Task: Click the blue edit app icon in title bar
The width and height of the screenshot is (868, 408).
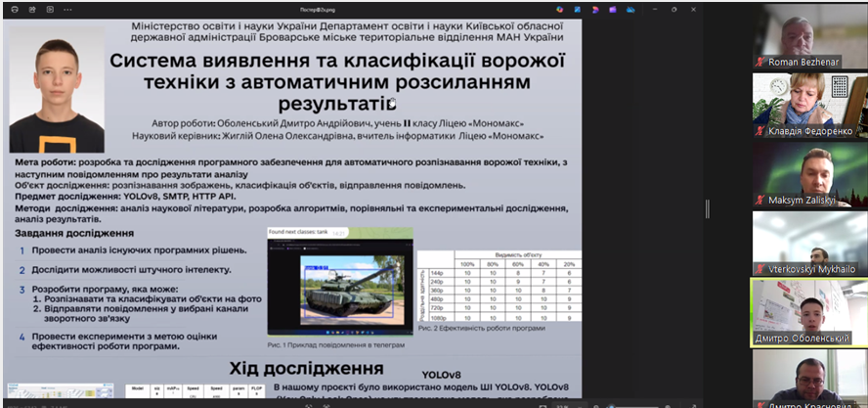Action: pyautogui.click(x=578, y=10)
